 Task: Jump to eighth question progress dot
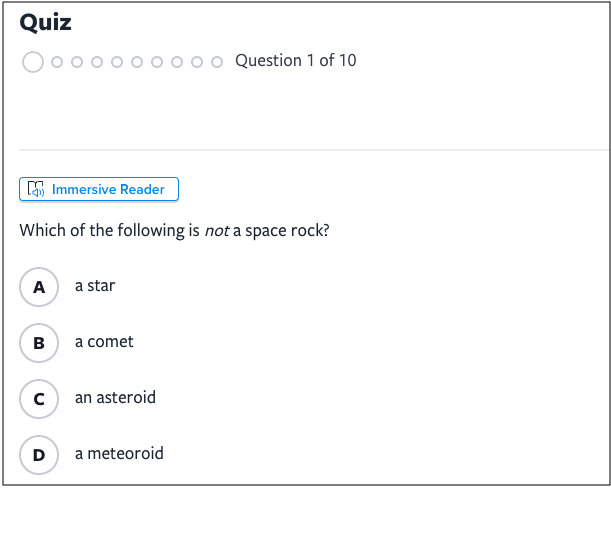(x=177, y=62)
